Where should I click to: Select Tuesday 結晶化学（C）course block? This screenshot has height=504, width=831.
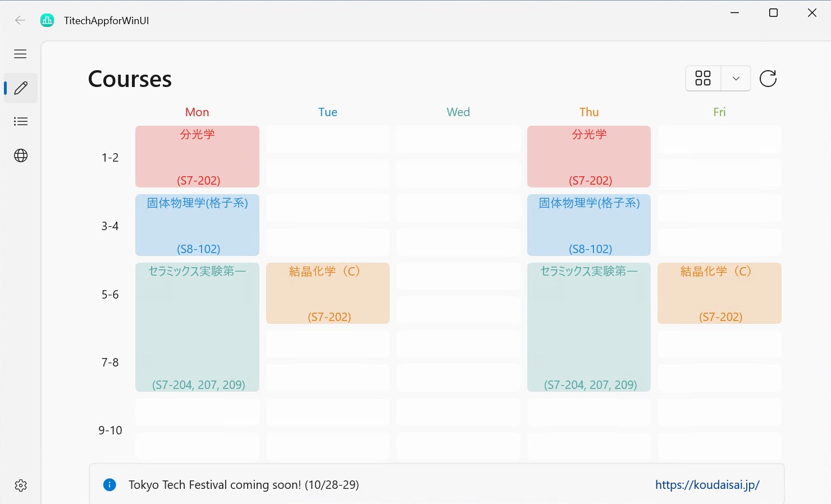coord(328,294)
